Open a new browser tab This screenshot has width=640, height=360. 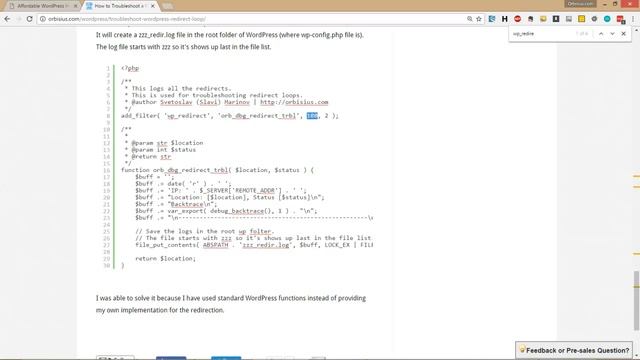click(x=167, y=6)
